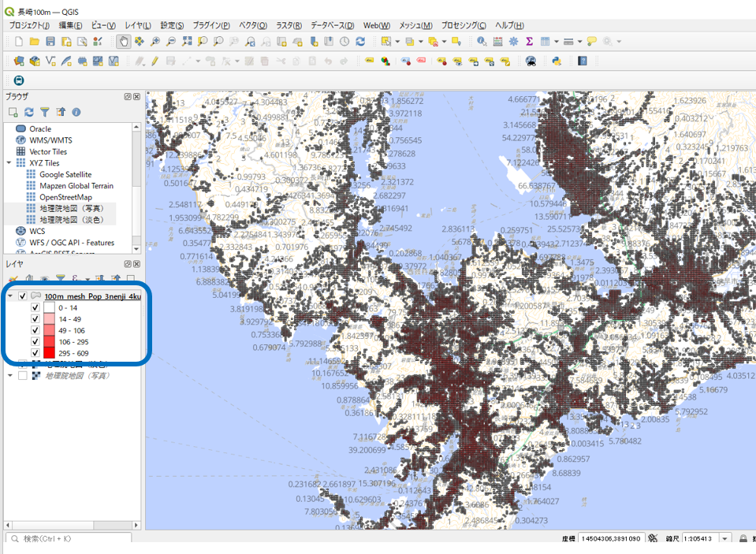Open the Identify Features tool
756x554 pixels.
click(x=482, y=42)
